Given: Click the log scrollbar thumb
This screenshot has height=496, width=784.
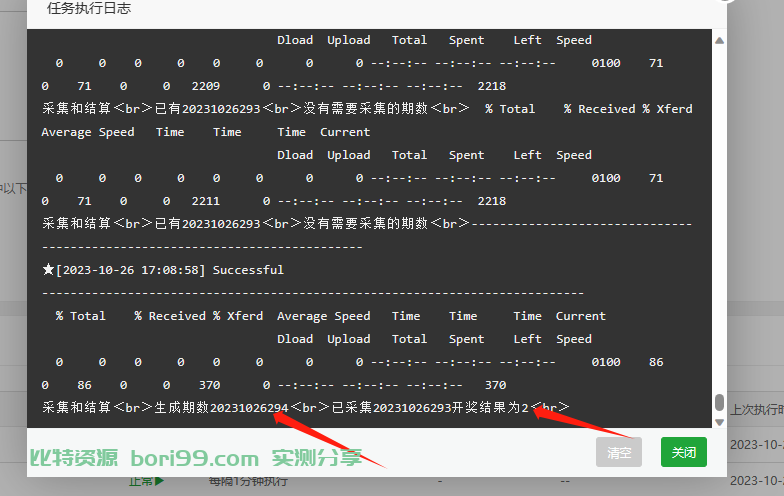Looking at the screenshot, I should pyautogui.click(x=720, y=402).
